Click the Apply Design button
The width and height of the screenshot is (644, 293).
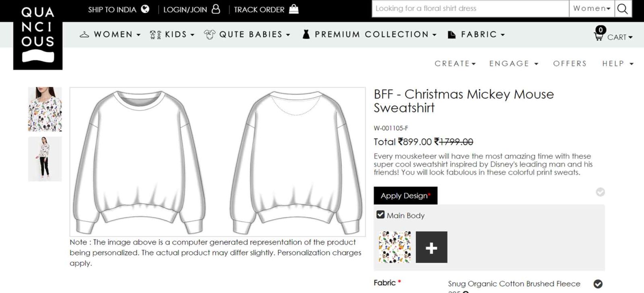pos(405,196)
